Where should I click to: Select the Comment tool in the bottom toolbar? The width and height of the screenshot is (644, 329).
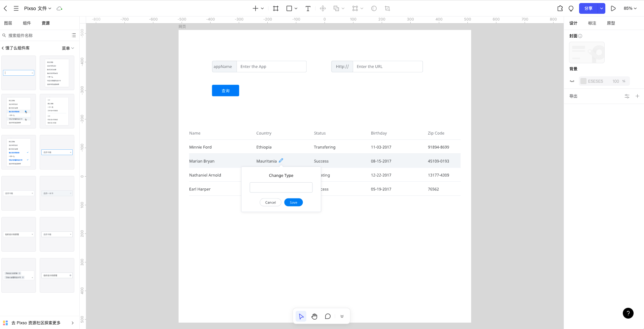[328, 316]
